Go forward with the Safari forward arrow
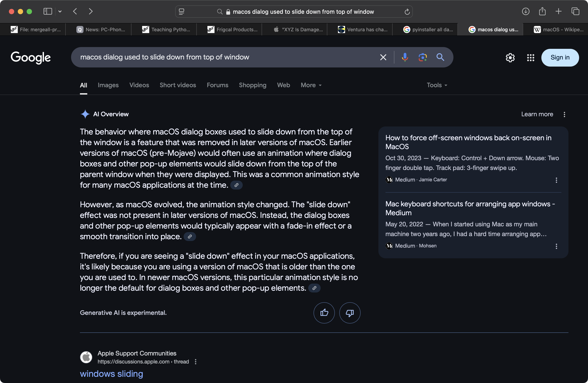Image resolution: width=588 pixels, height=383 pixels. (x=90, y=11)
